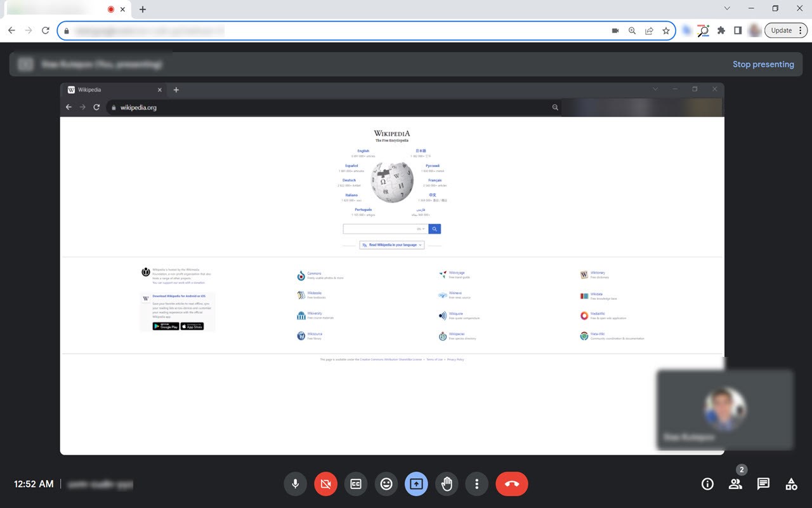
Task: Open a new tab in the outer browser
Action: pyautogui.click(x=143, y=10)
